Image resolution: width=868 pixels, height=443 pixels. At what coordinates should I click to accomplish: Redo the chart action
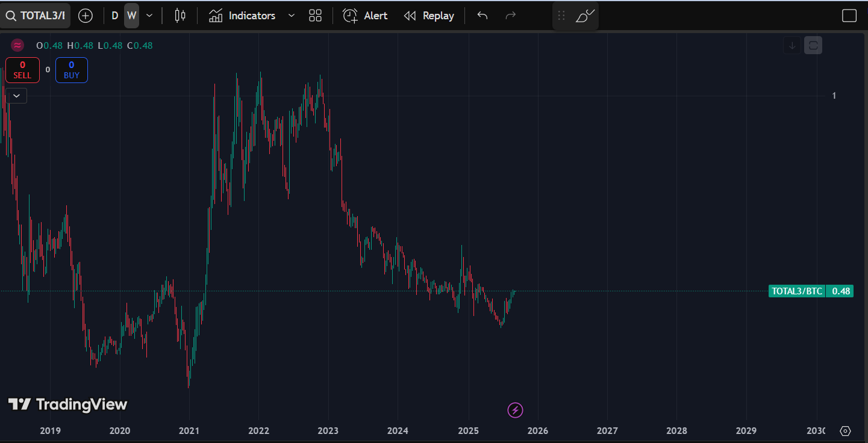pyautogui.click(x=511, y=16)
